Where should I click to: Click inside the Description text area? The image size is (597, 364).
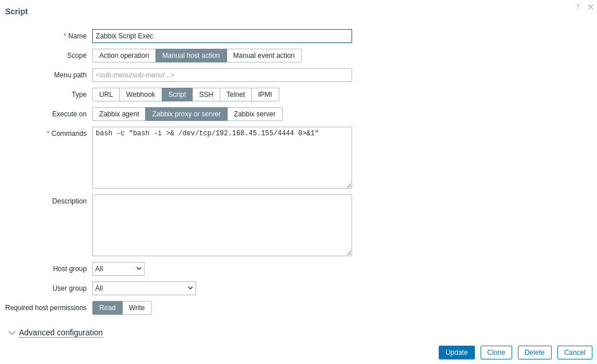click(x=222, y=225)
